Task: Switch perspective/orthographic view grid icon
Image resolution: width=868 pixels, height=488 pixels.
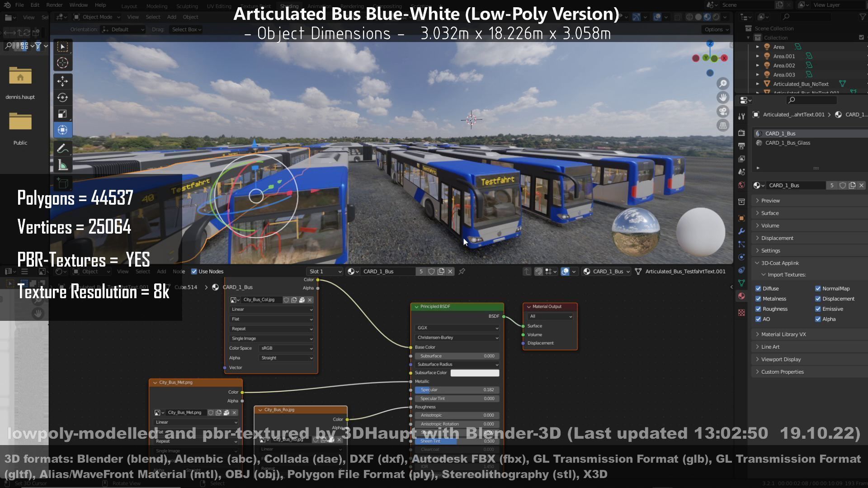Action: coord(723,126)
